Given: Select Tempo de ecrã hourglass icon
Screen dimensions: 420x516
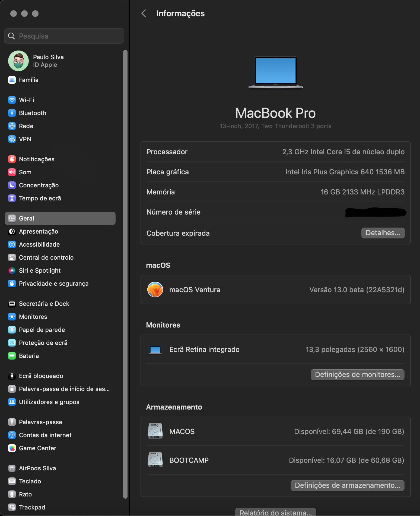Looking at the screenshot, I should point(12,198).
